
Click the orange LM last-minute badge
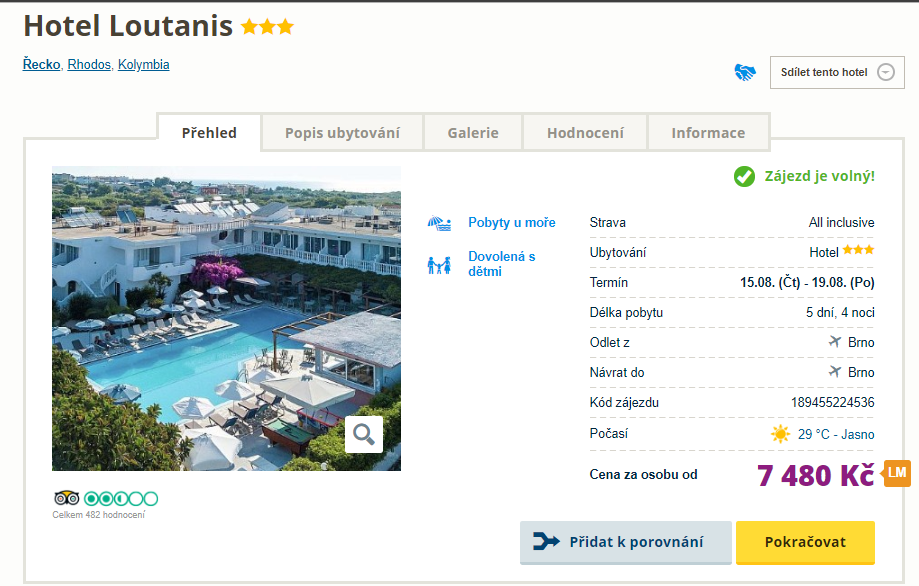tap(897, 473)
